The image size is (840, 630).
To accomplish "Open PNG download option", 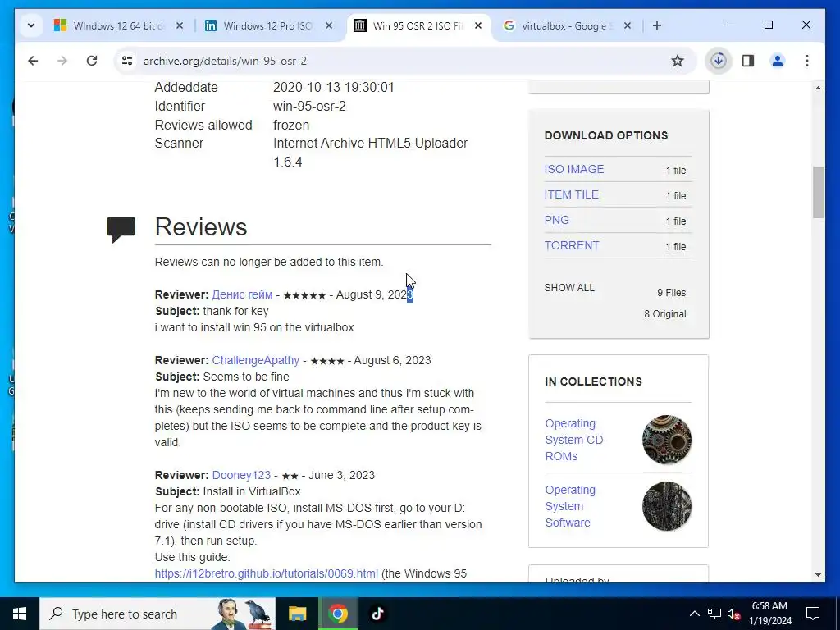I will pos(557,220).
